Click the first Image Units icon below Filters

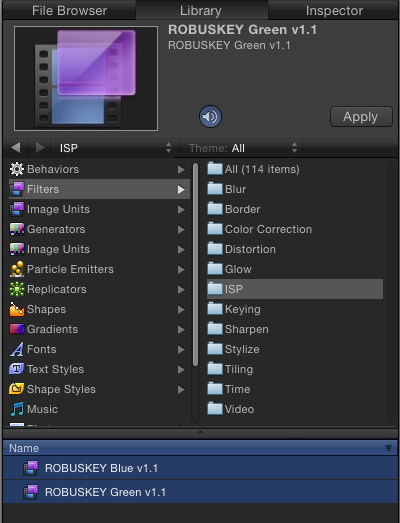pyautogui.click(x=17, y=209)
